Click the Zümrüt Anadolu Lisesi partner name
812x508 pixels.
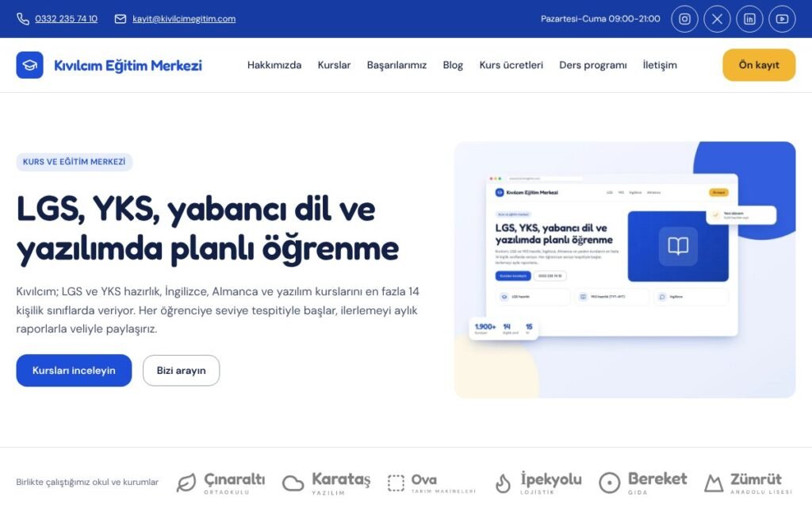coord(761,483)
